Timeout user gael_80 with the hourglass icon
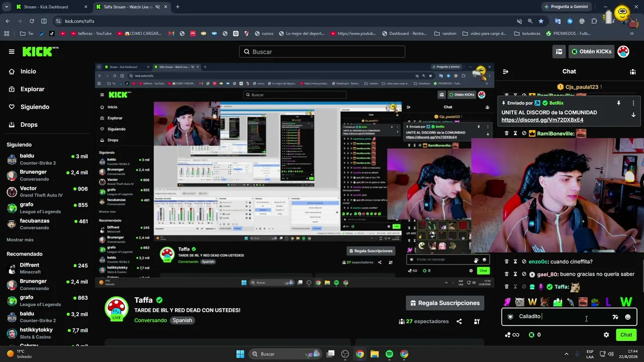The width and height of the screenshot is (644, 362). [515, 274]
